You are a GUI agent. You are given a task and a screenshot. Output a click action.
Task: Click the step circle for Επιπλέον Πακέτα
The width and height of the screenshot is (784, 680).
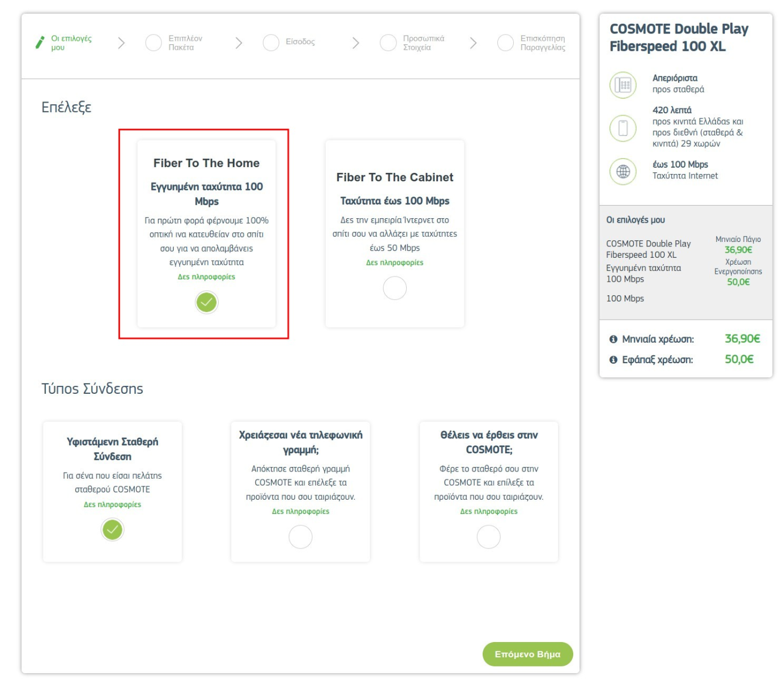154,42
